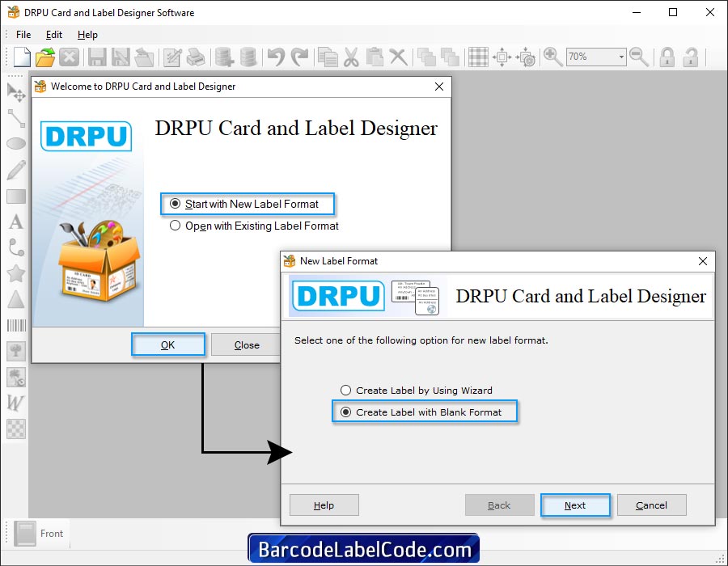Screen dimensions: 728x566
Task: Select the Barcode tool
Action: coord(16,325)
